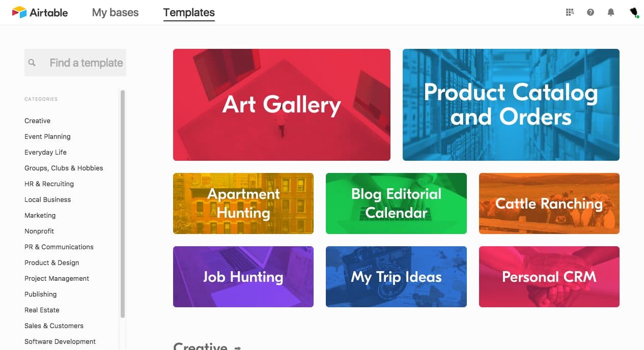644x350 pixels.
Task: Show notifications via the bell icon
Action: coord(611,12)
